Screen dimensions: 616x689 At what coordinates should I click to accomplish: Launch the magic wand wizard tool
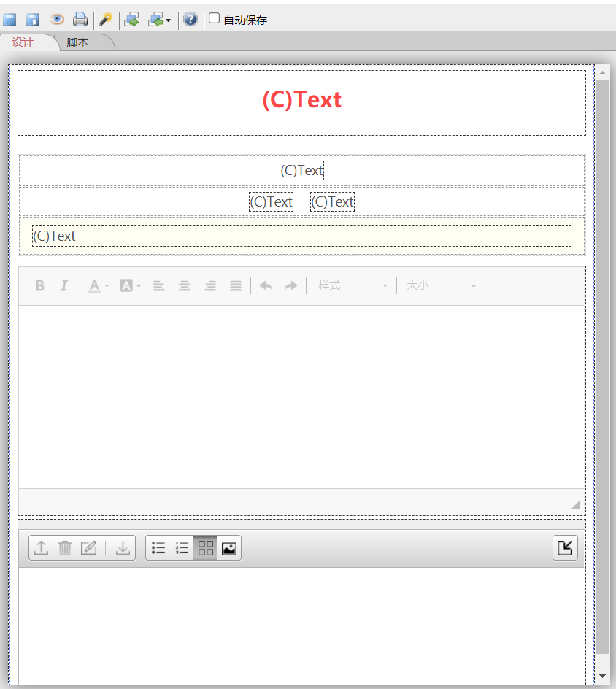[x=105, y=20]
